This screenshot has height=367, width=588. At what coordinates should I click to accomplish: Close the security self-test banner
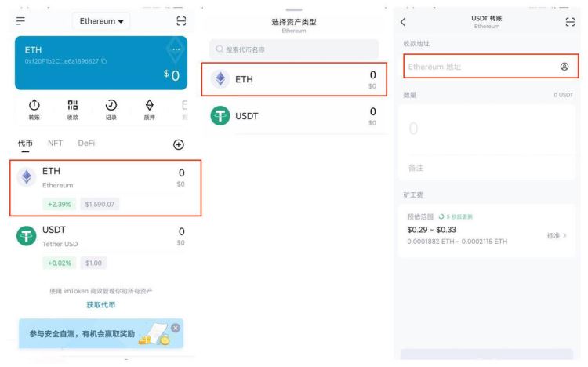[176, 327]
